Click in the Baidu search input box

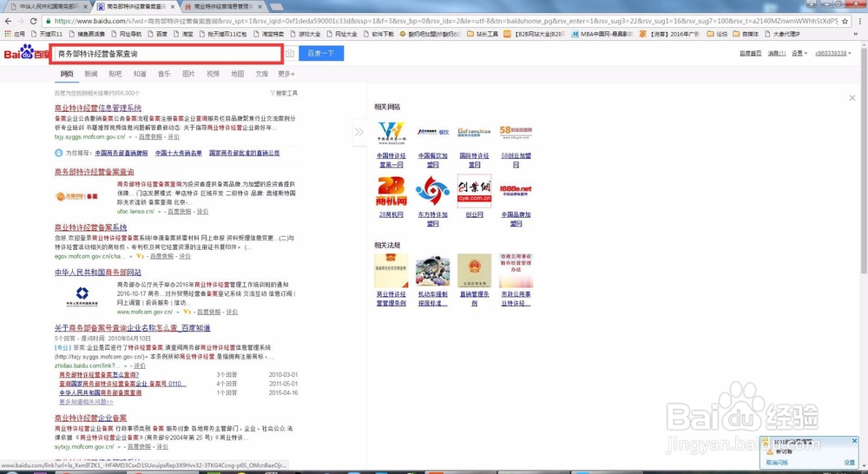click(x=166, y=54)
